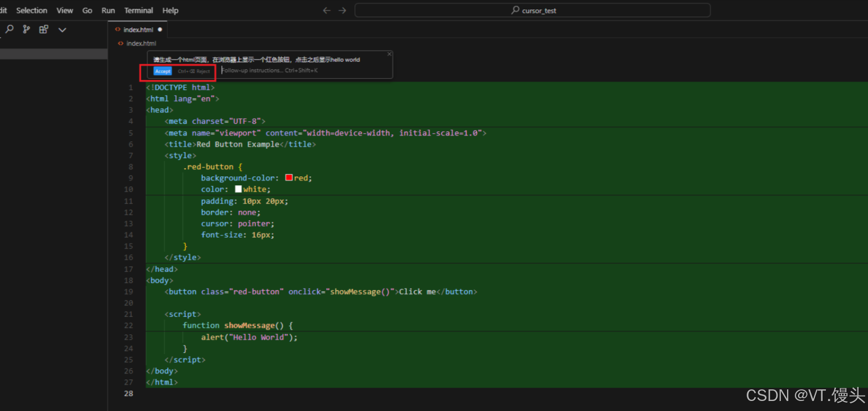Click the cursor_test command search box
Viewport: 868px width, 411px height.
pos(532,11)
